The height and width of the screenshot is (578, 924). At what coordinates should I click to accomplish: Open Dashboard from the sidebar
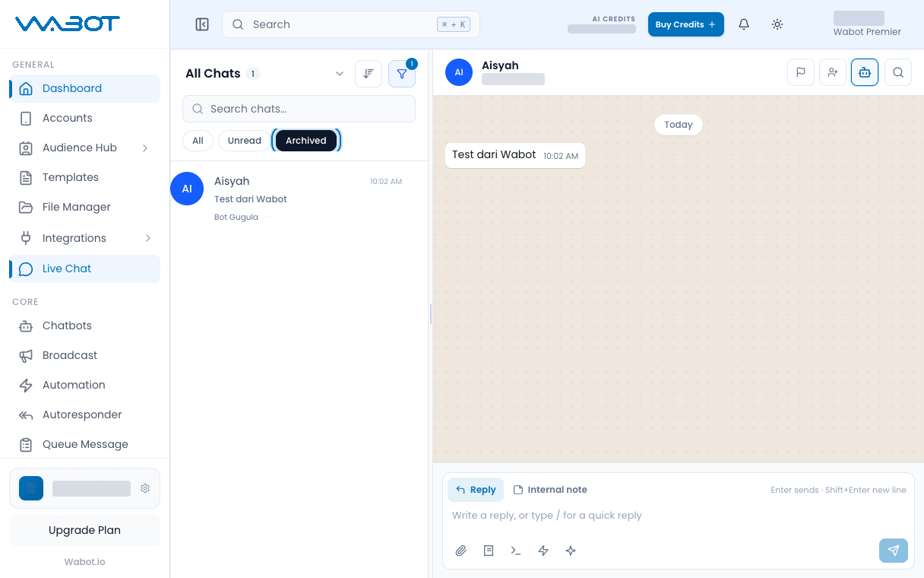pos(85,88)
